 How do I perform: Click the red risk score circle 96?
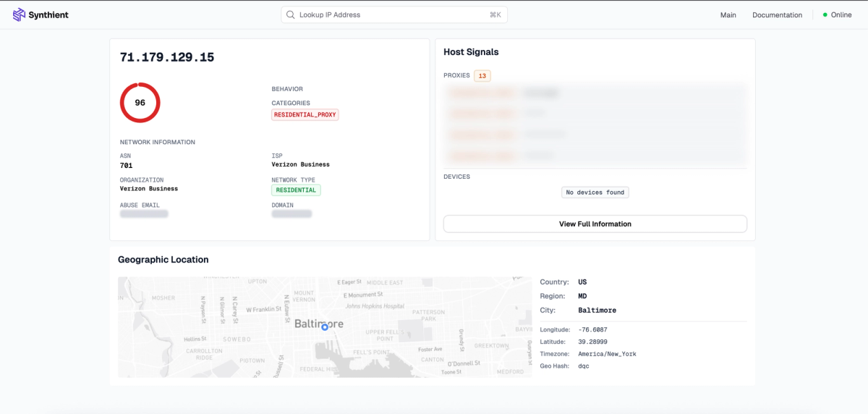140,103
